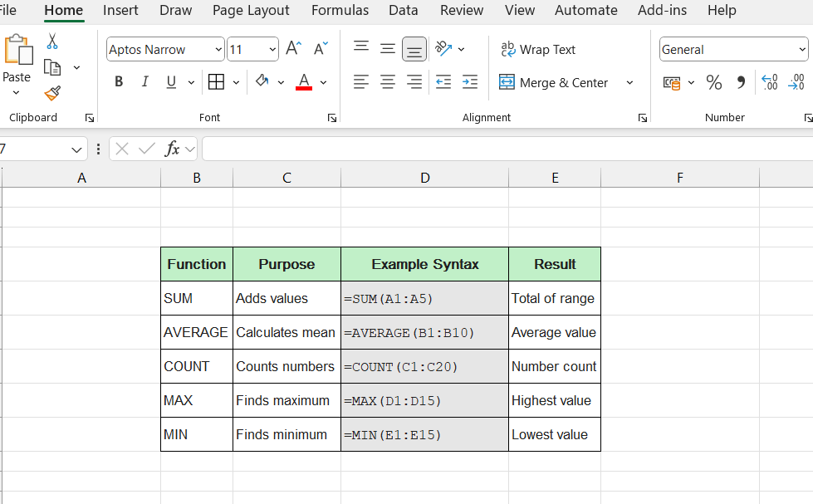Open the Page Layout tab
The width and height of the screenshot is (813, 504).
tap(251, 10)
